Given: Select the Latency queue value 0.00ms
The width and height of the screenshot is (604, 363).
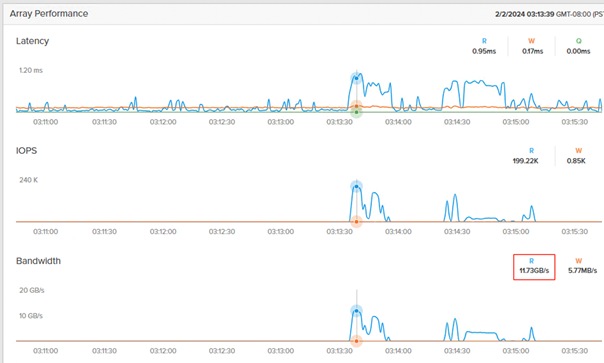Looking at the screenshot, I should [578, 51].
